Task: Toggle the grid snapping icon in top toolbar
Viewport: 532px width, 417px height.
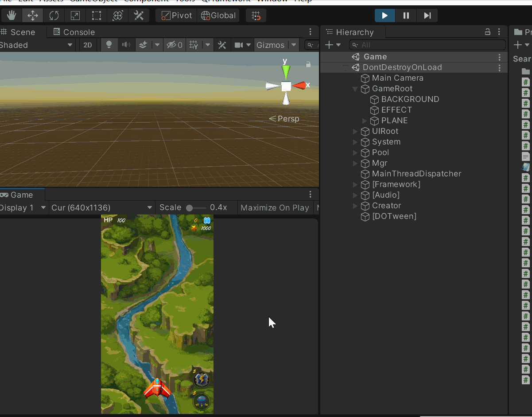Action: [x=256, y=16]
